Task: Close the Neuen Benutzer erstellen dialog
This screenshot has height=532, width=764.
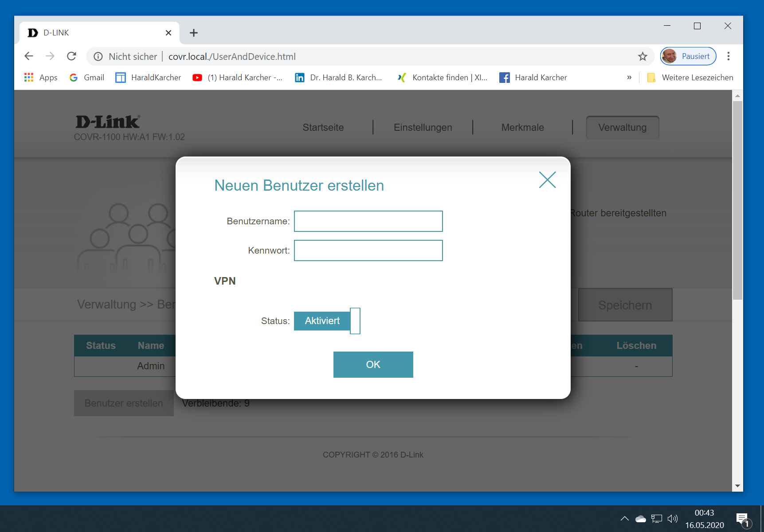Action: point(547,180)
